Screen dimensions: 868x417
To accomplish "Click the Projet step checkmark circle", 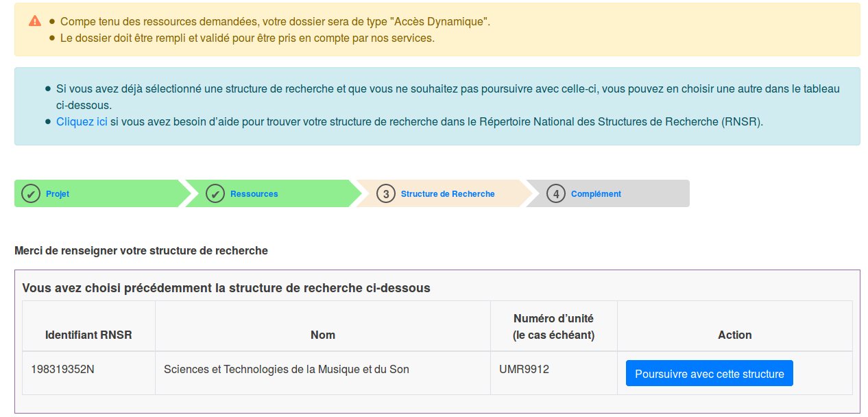I will click(31, 194).
